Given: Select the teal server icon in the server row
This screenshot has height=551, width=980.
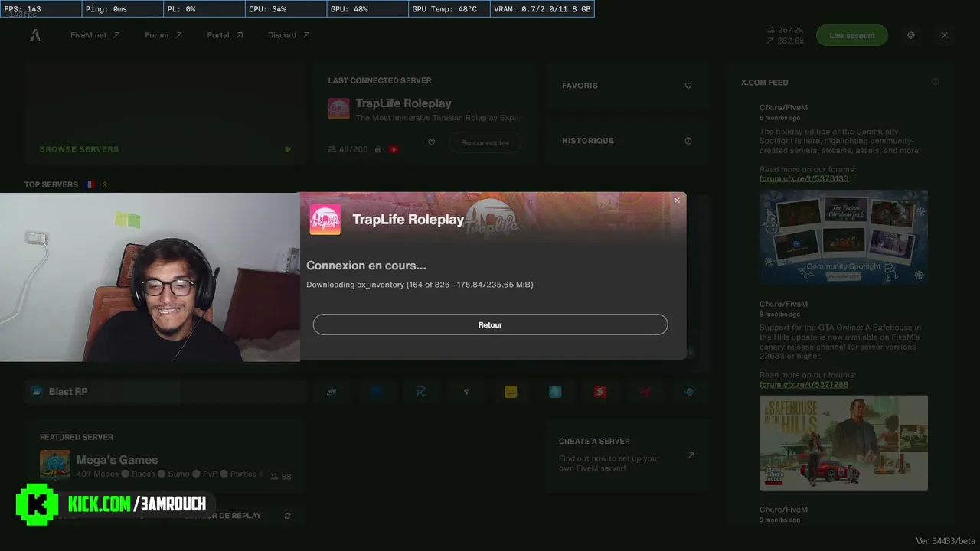Looking at the screenshot, I should point(555,392).
